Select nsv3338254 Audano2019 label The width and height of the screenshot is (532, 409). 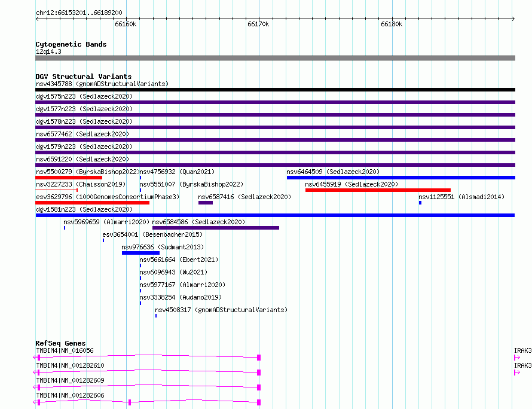[x=181, y=297]
